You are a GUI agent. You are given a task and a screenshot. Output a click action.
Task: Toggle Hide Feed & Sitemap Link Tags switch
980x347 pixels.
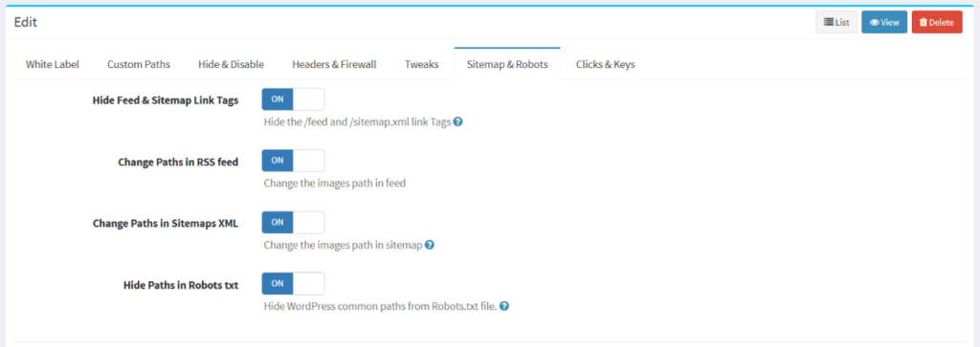pyautogui.click(x=293, y=99)
